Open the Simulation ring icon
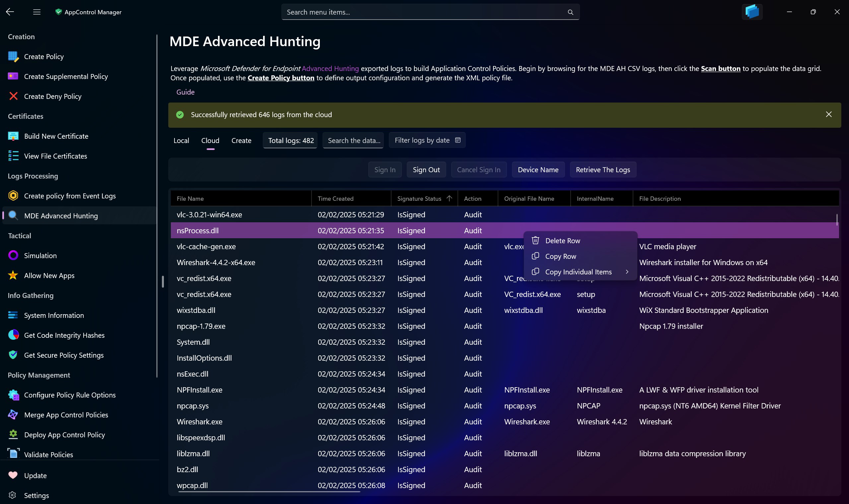The image size is (849, 504). pos(13,255)
